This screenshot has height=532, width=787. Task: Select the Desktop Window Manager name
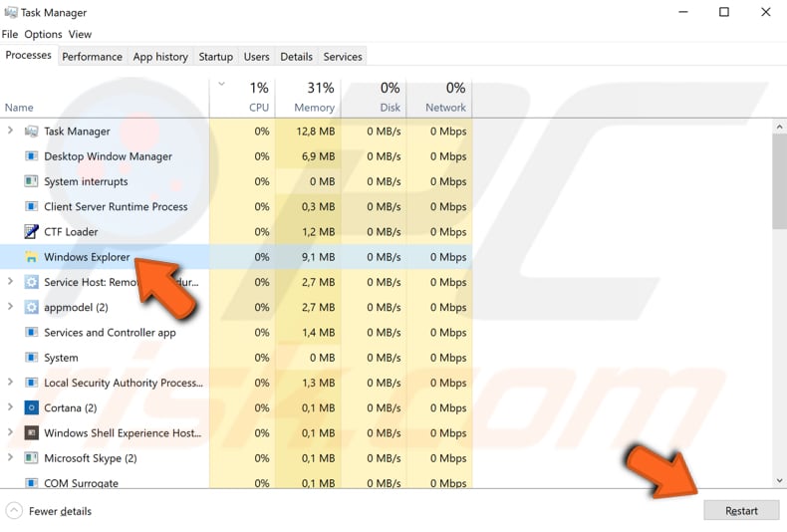(108, 156)
